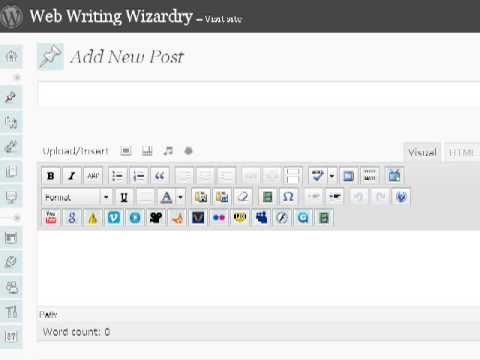Image resolution: width=480 pixels, height=360 pixels.
Task: Click the orange video plugin icon
Action: [177, 218]
